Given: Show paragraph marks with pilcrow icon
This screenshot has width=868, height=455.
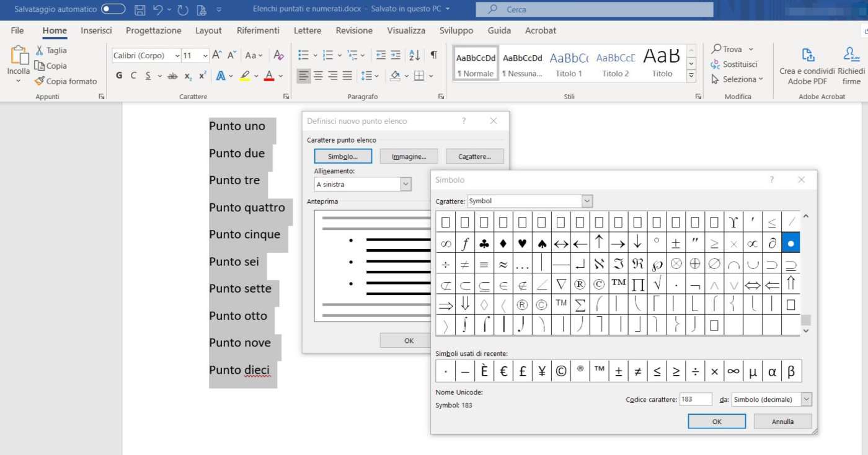Looking at the screenshot, I should click(x=433, y=55).
